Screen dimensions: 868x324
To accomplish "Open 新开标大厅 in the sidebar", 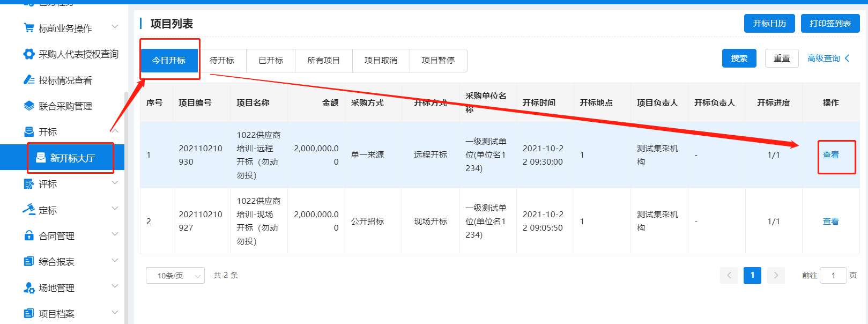I will coord(72,158).
